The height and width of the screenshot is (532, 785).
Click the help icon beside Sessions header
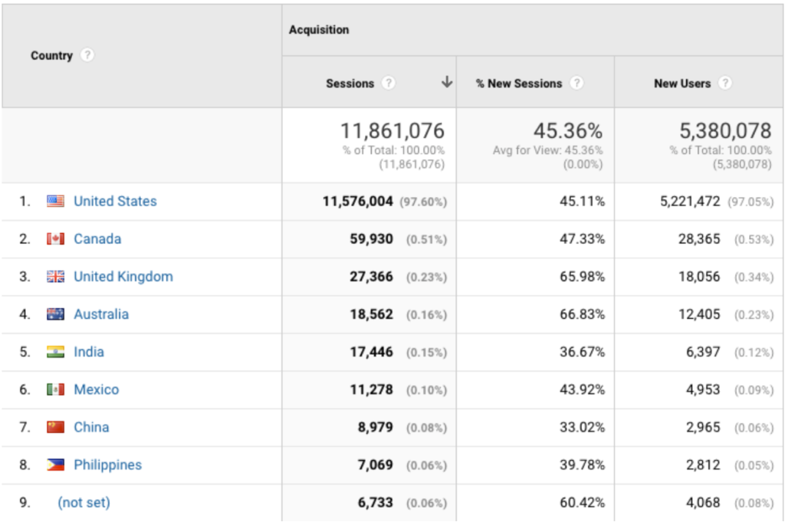[389, 84]
